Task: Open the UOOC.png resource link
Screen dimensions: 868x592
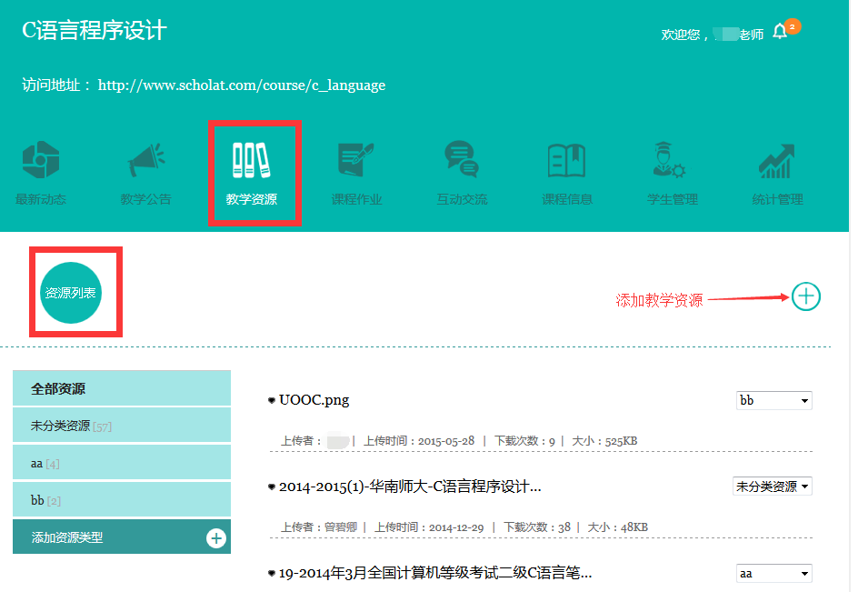Action: pyautogui.click(x=314, y=400)
